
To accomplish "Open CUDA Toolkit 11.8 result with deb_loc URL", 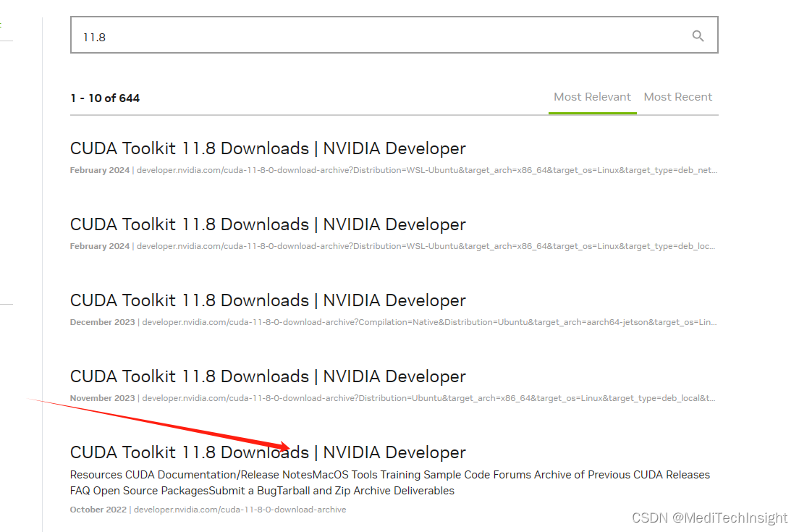I will 268,224.
